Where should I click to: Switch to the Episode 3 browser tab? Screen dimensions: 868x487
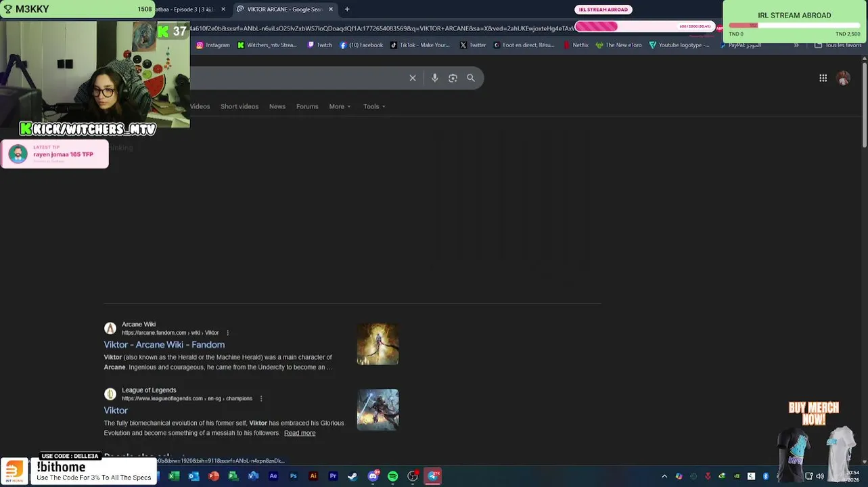pos(184,9)
